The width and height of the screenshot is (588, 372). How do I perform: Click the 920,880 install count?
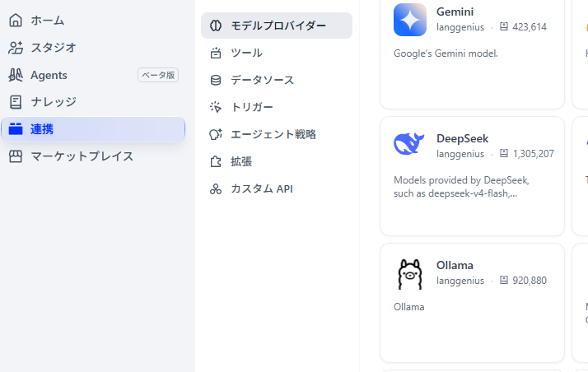coord(530,280)
